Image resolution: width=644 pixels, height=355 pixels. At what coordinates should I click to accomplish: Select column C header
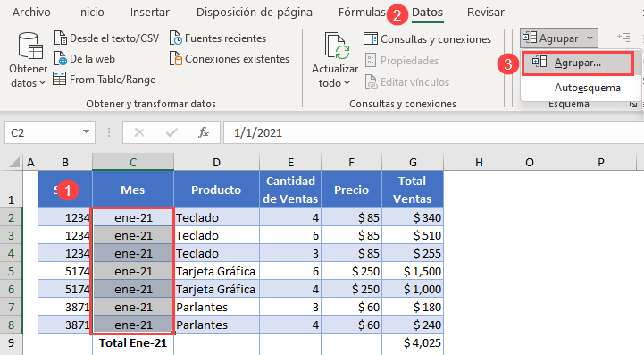coord(133,162)
